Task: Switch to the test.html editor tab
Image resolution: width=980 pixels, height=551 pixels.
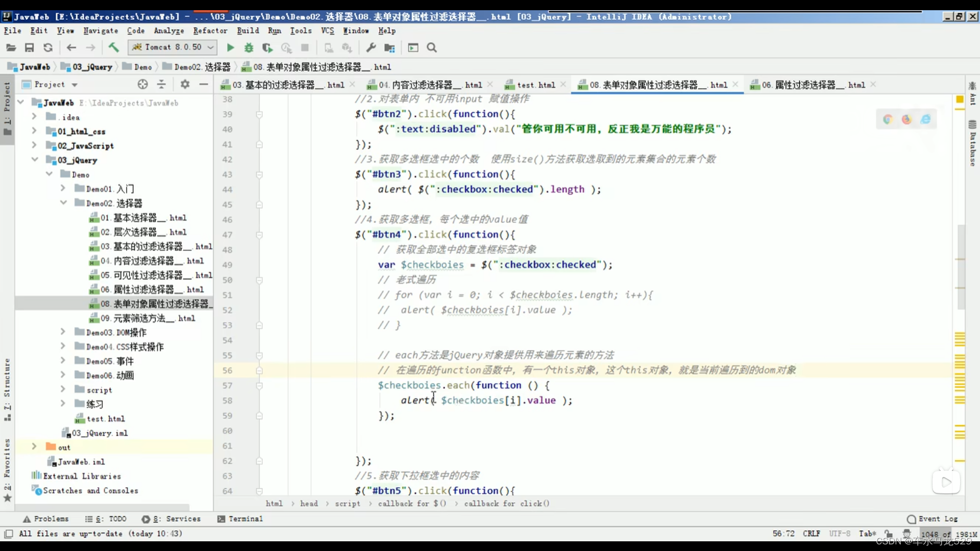Action: point(535,85)
